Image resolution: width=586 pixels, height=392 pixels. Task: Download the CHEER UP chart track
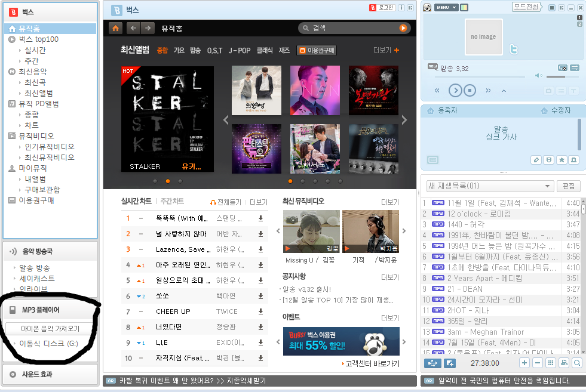[260, 311]
